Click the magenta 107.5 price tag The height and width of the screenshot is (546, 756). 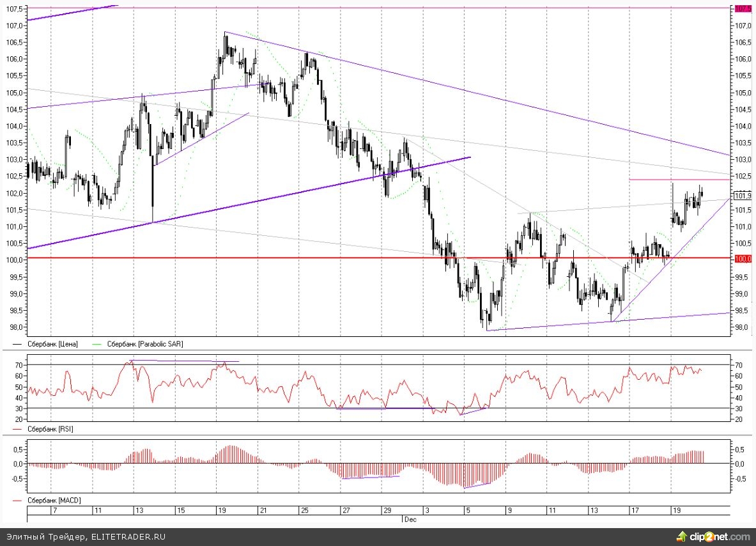pos(743,8)
